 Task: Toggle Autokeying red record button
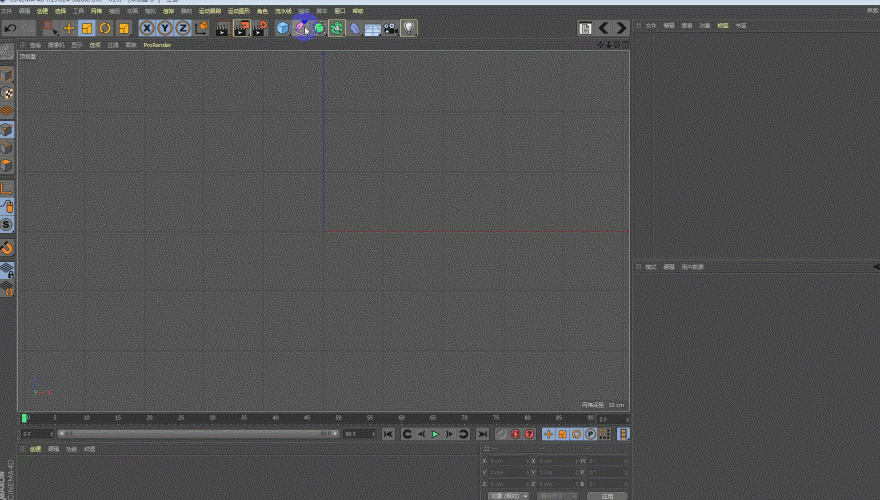coord(516,434)
